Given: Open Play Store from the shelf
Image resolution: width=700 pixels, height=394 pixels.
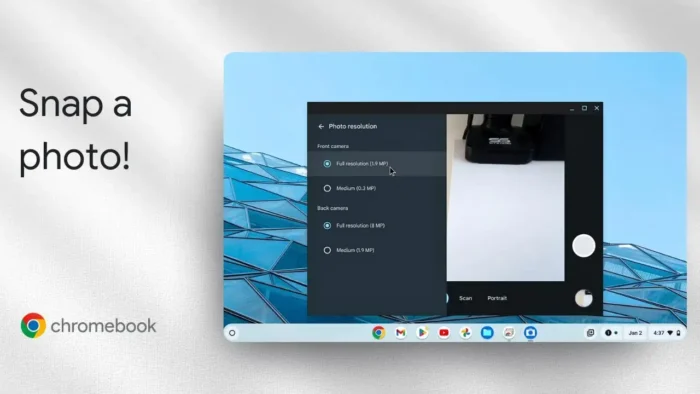Looking at the screenshot, I should point(422,333).
